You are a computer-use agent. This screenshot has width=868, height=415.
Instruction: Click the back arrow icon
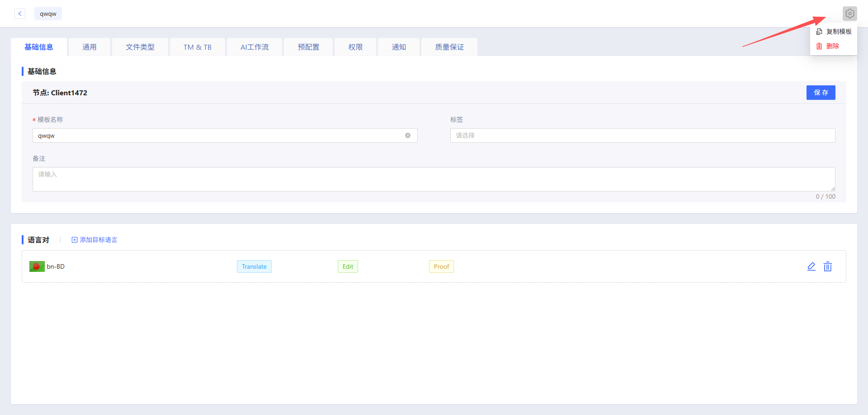coord(20,14)
